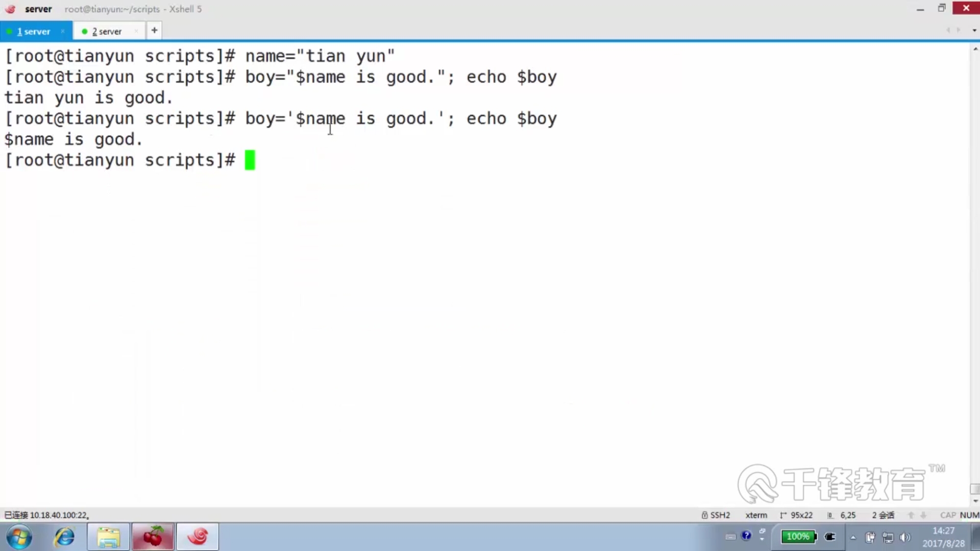Viewport: 980px width, 551px height.
Task: Click the Xshell taskbar button
Action: pyautogui.click(x=198, y=537)
